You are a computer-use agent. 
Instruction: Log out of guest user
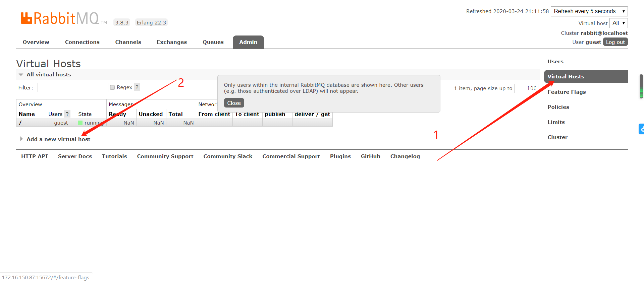[x=615, y=42]
